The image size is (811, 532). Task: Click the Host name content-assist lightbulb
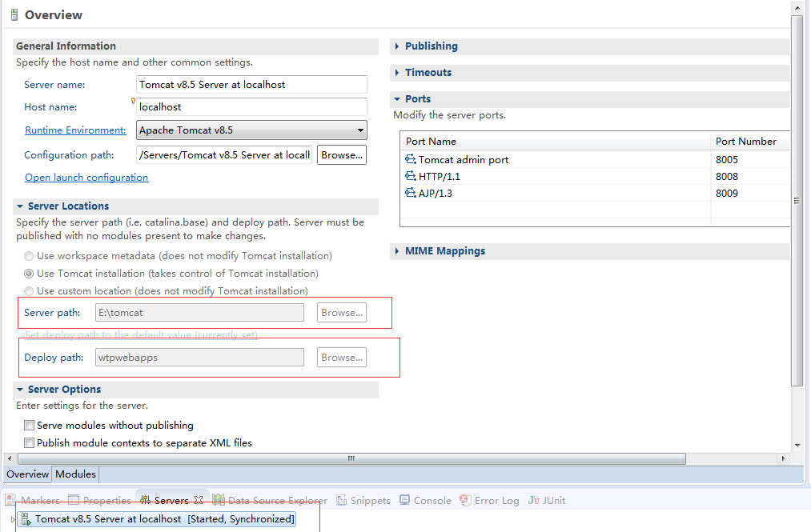pos(133,101)
